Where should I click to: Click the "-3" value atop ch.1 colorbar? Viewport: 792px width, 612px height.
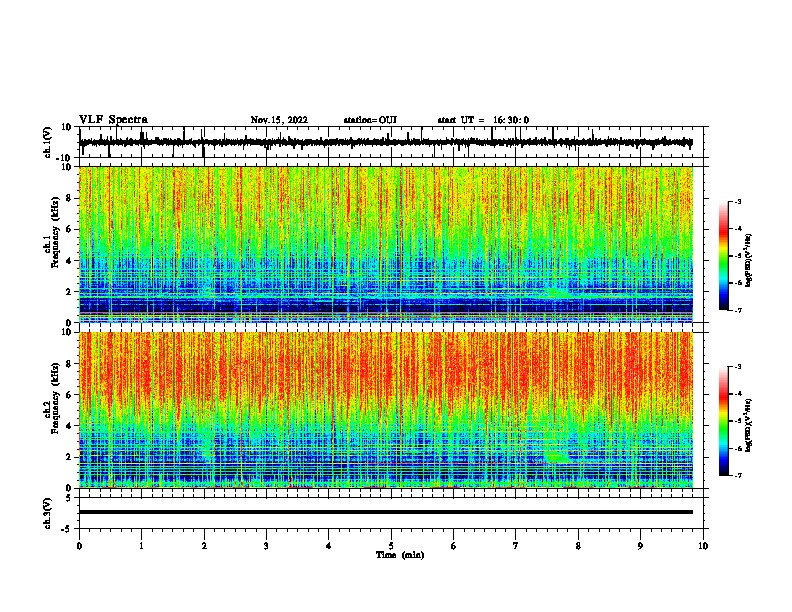pyautogui.click(x=738, y=201)
